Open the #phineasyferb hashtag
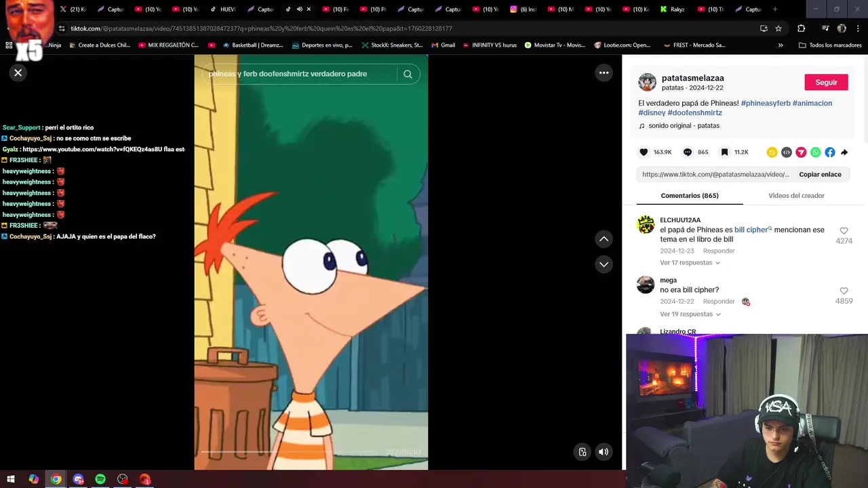This screenshot has width=868, height=488. [x=766, y=103]
